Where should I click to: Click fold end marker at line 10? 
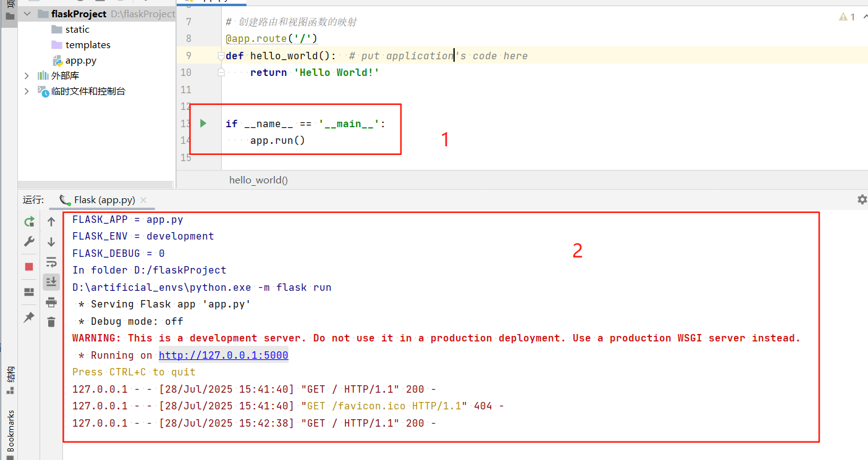221,72
